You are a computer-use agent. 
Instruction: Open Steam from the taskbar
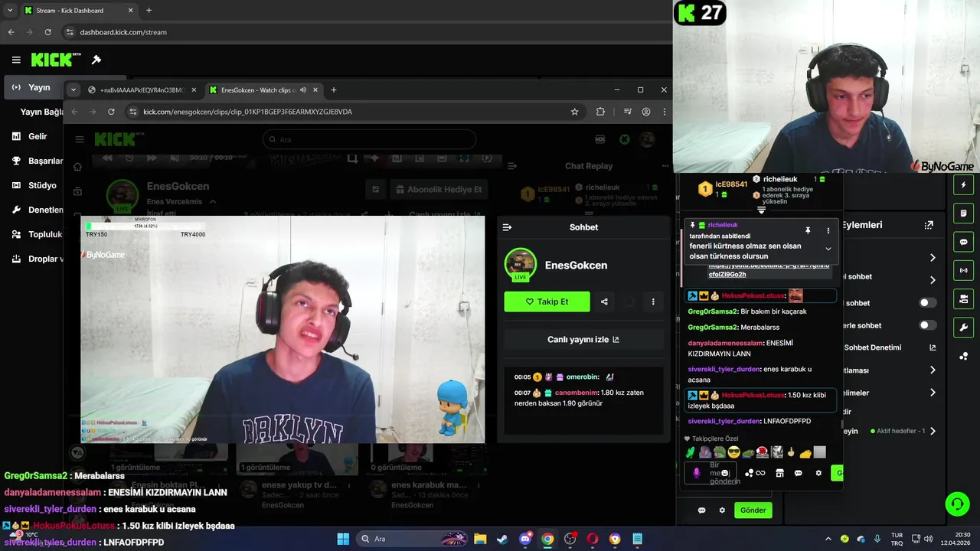click(x=502, y=539)
